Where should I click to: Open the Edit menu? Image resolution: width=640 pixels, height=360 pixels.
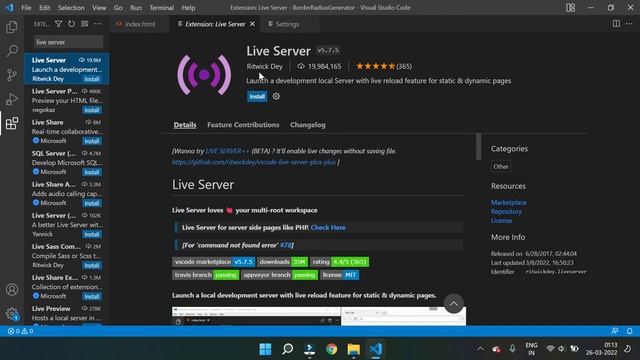click(x=44, y=8)
